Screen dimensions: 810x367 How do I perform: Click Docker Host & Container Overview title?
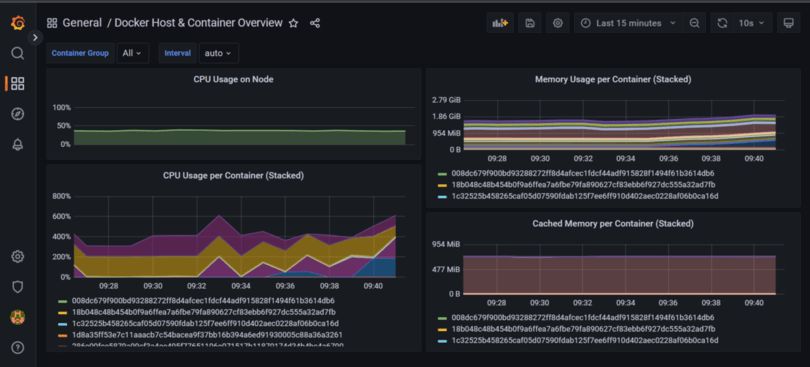coord(198,23)
